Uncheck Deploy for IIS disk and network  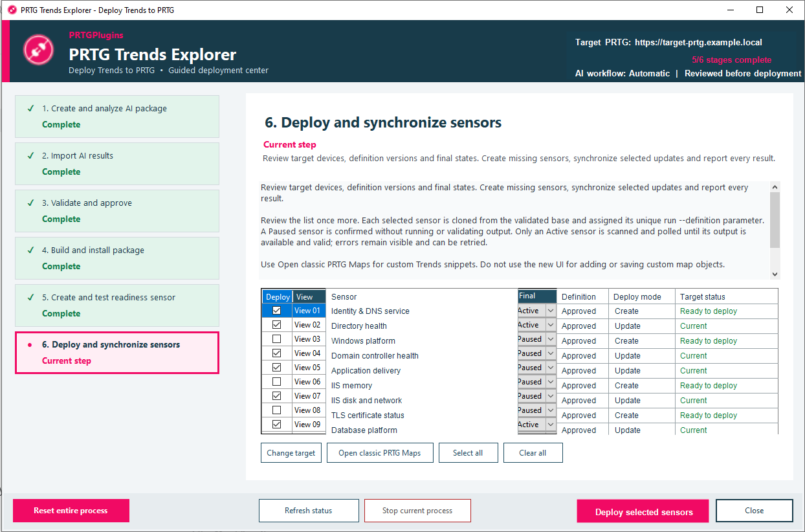pyautogui.click(x=277, y=396)
